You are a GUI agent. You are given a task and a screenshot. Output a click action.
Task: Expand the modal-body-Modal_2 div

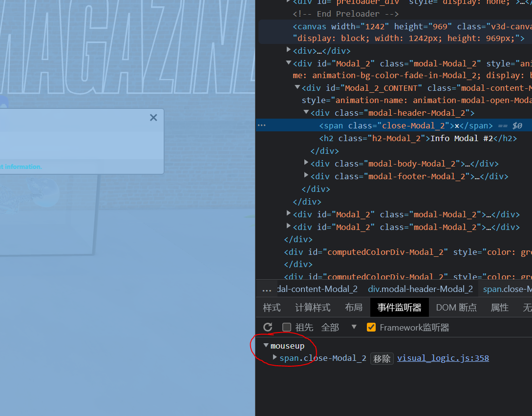coord(306,163)
